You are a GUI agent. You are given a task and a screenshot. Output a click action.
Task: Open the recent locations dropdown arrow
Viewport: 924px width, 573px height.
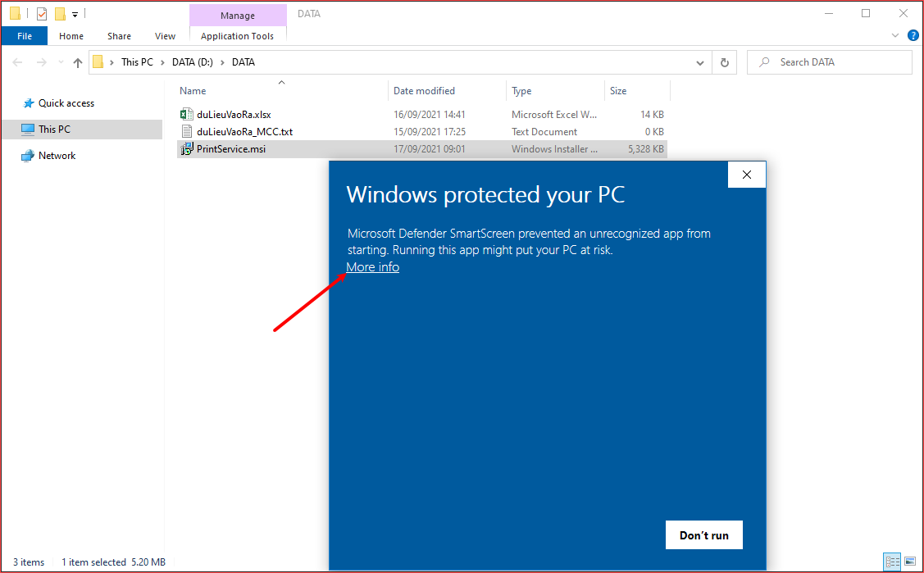click(61, 62)
